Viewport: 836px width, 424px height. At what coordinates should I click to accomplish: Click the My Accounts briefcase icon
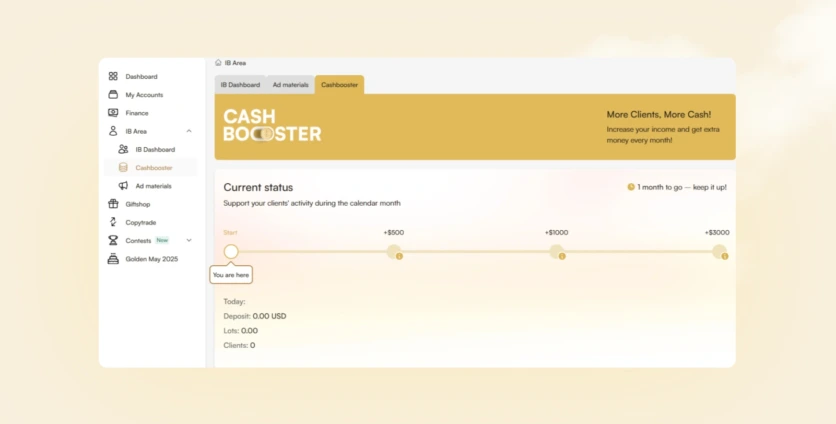pos(113,95)
